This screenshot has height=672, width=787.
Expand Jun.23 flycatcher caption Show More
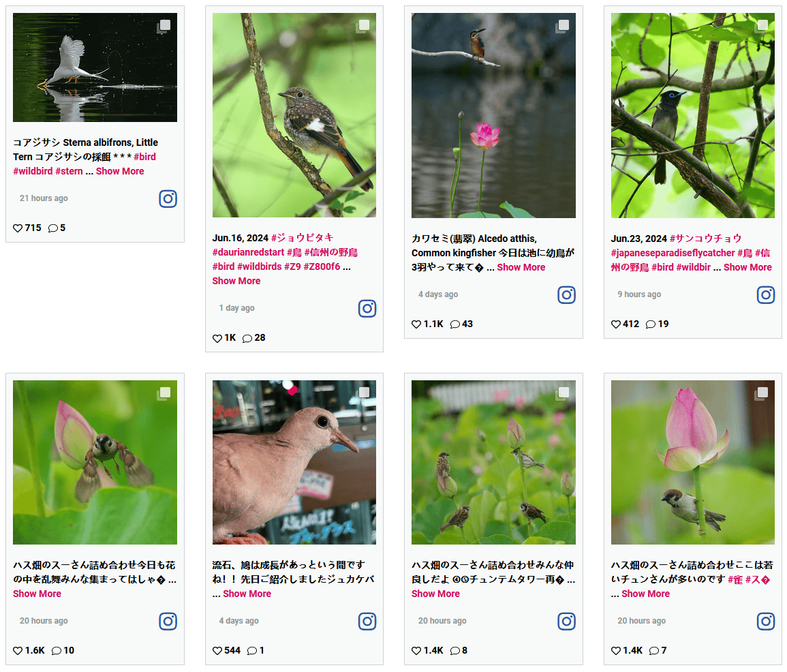pos(747,267)
